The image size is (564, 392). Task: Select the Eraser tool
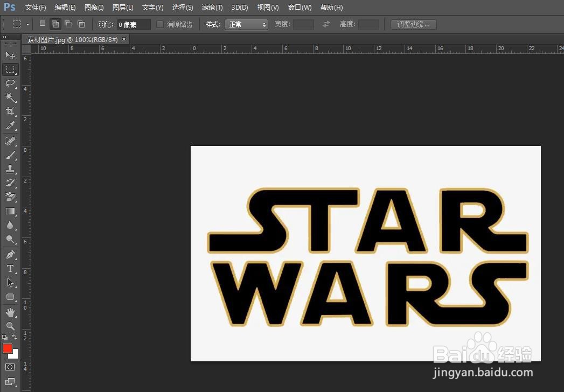click(x=10, y=197)
